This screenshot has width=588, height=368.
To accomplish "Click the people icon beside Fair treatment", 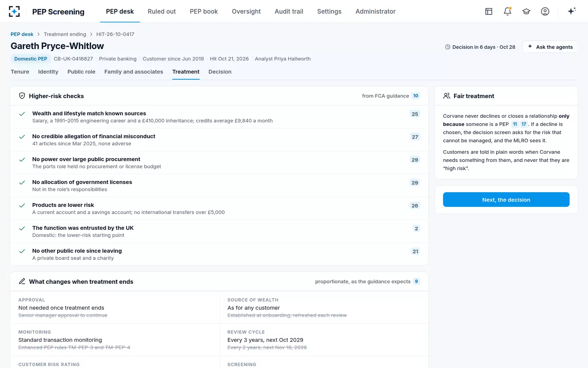I will (x=447, y=96).
